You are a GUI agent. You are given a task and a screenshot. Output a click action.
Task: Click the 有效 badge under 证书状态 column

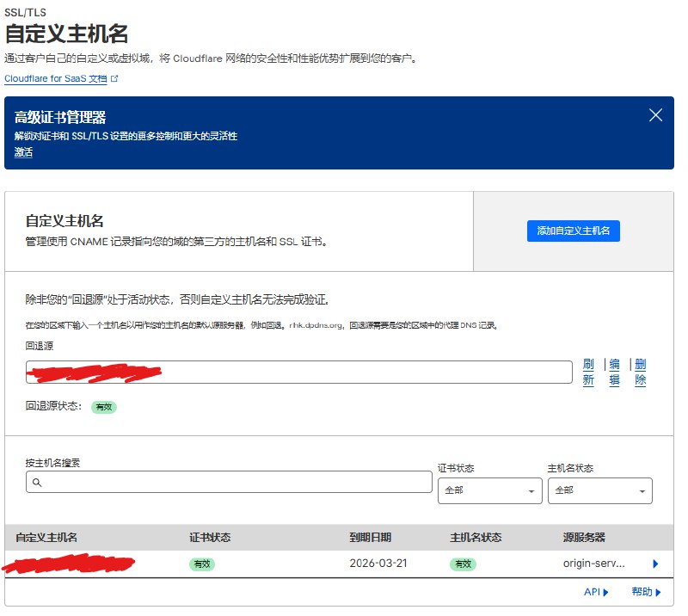[x=201, y=564]
